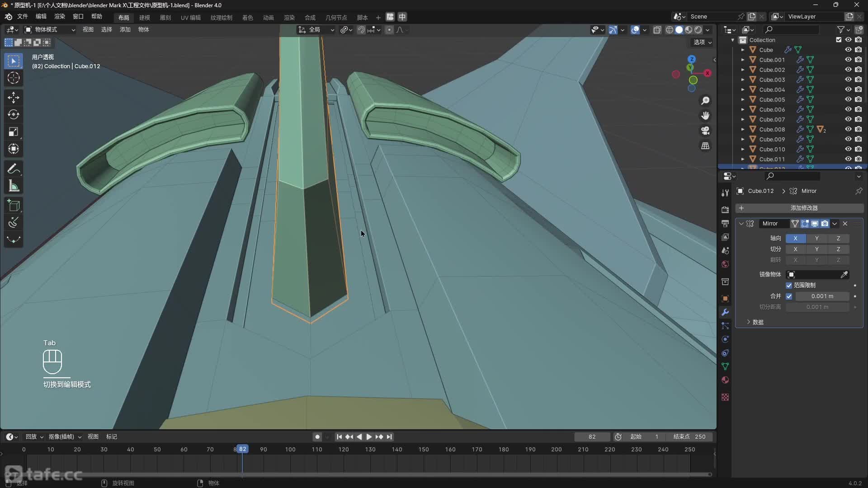Open the Object Data properties tab

coord(725,366)
